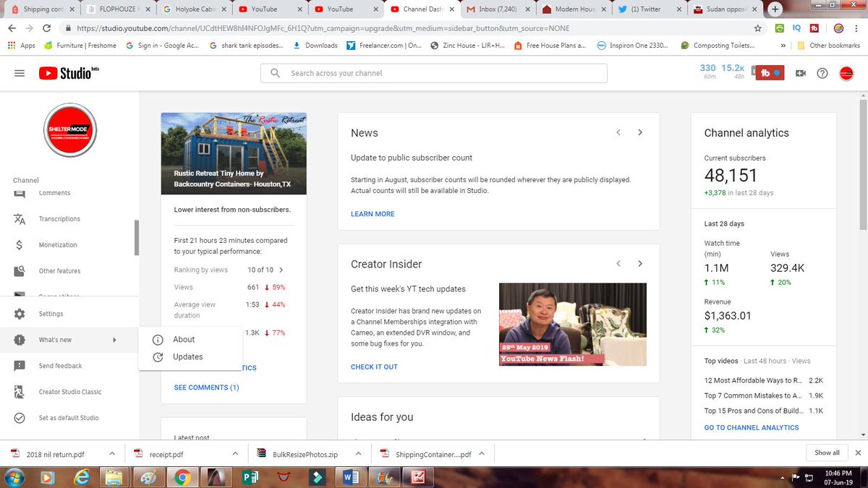Click LEARN MORE in News card
Screen dimensions: 868x488
coord(373,214)
